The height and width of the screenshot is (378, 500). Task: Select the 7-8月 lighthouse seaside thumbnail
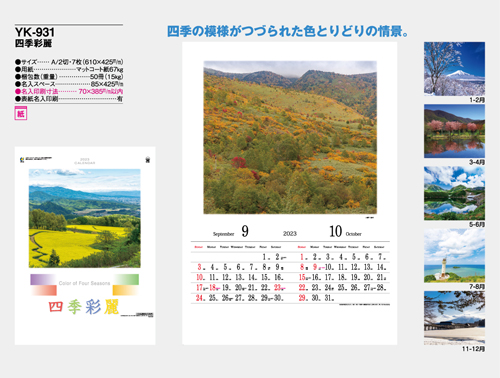(454, 256)
